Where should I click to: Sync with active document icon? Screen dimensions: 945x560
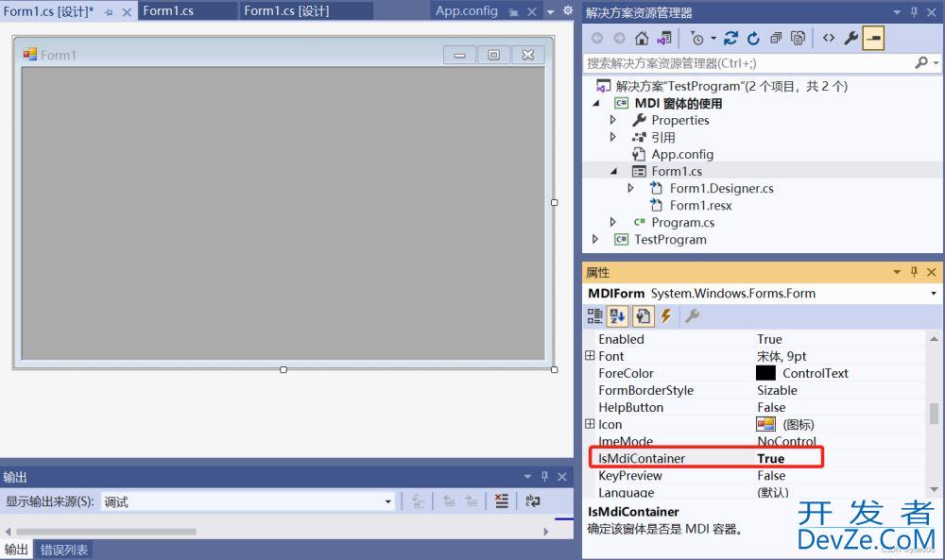(730, 39)
